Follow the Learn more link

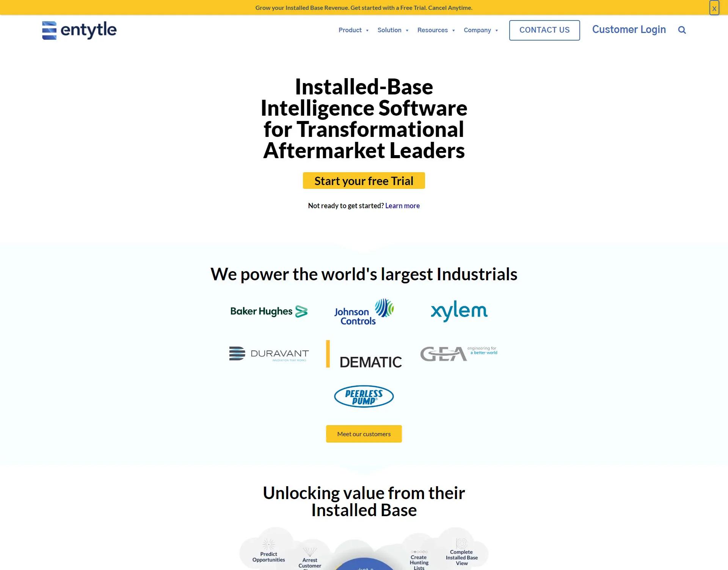tap(402, 206)
